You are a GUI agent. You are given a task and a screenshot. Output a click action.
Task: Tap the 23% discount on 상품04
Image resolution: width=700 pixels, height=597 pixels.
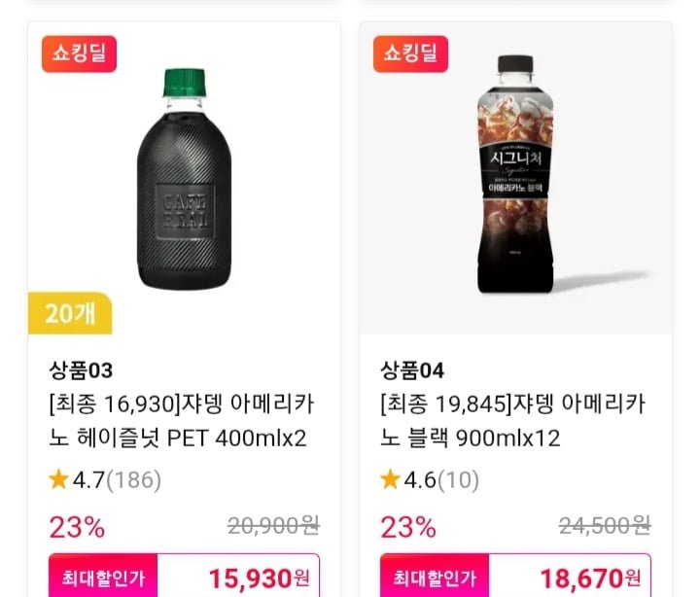[408, 527]
